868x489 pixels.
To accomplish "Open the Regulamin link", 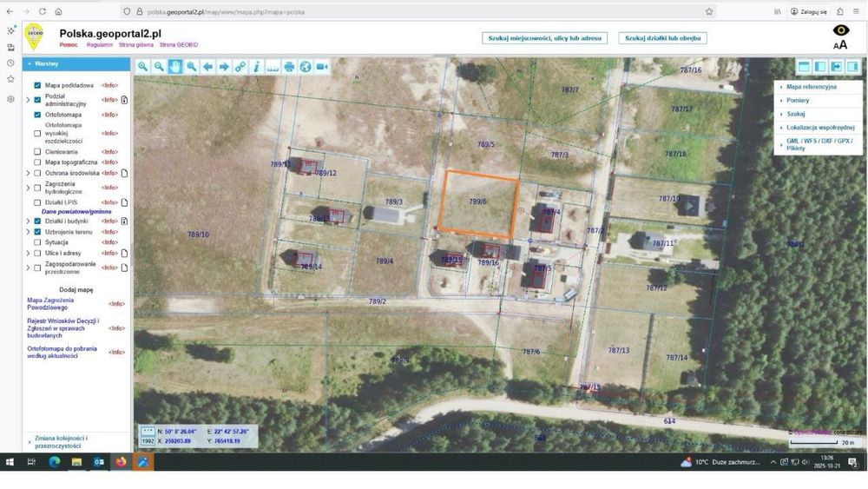I will 100,45.
